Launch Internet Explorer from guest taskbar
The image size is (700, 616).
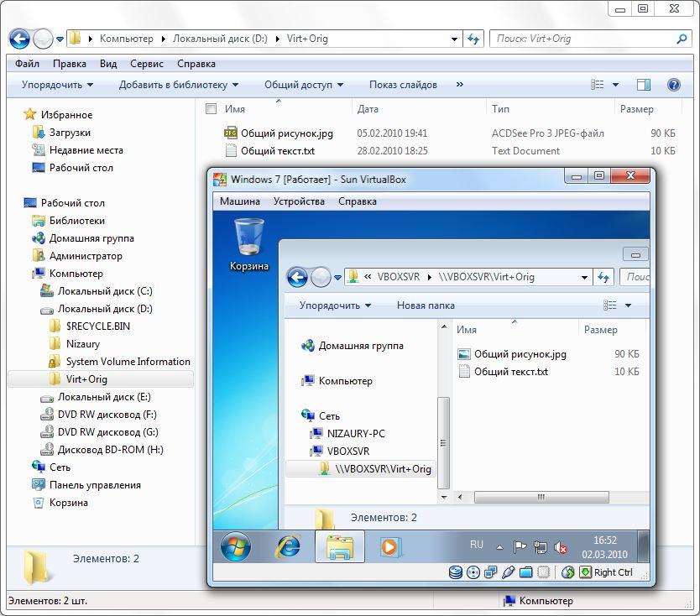point(288,547)
